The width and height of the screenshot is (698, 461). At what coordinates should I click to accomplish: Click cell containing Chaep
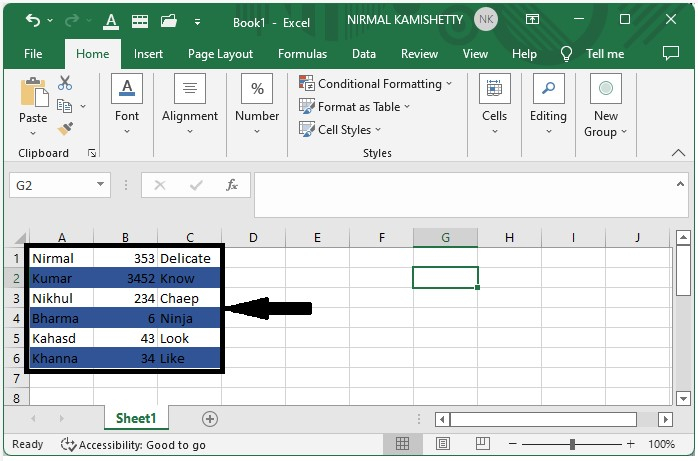(x=189, y=298)
